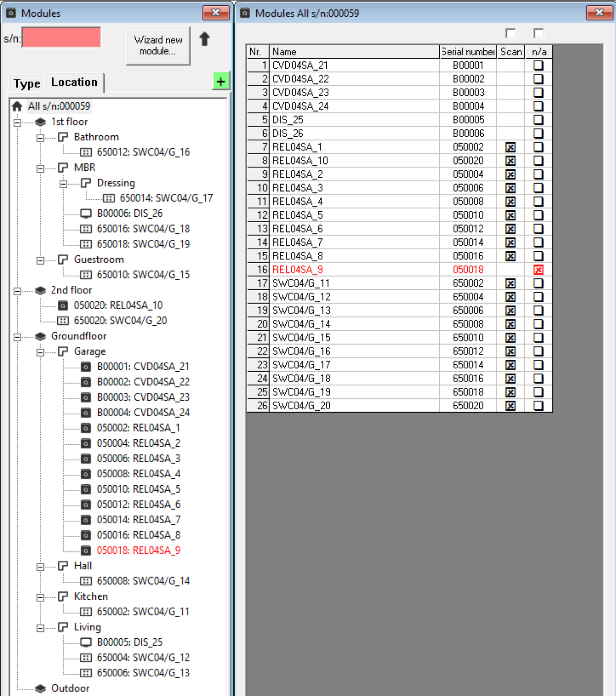Switch to the Location tab
The image size is (616, 696).
[x=75, y=82]
